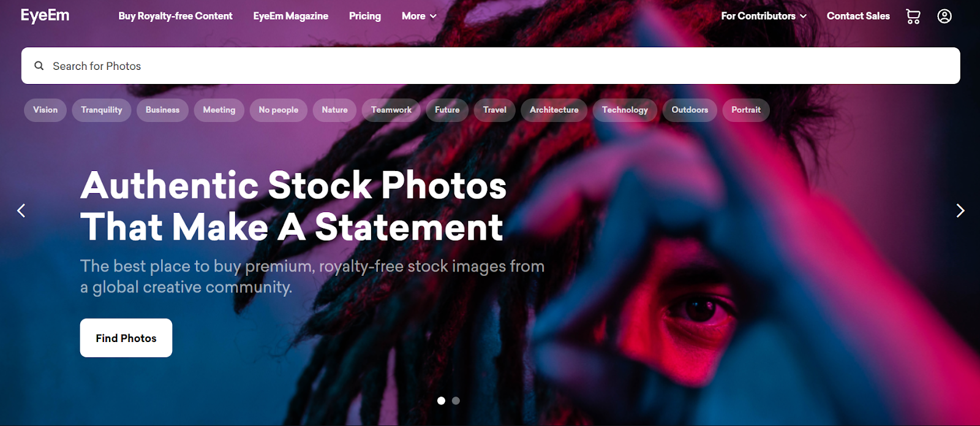
Task: Click the magnifier icon in the search bar
Action: [39, 66]
